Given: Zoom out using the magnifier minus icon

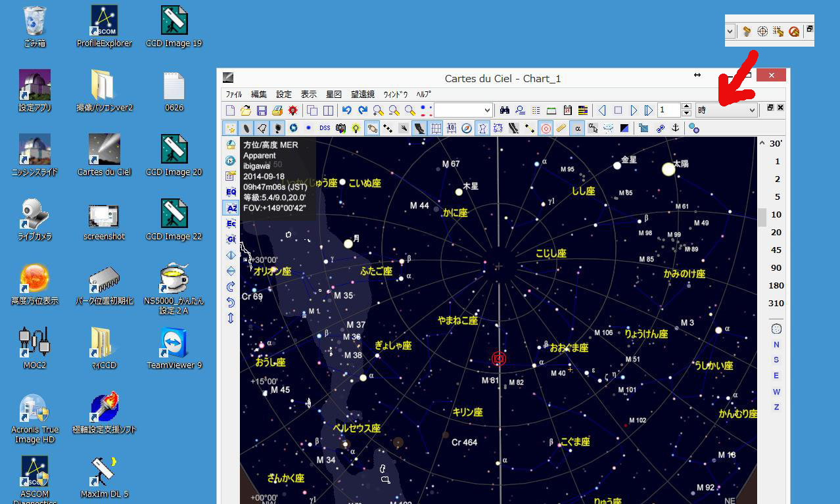Looking at the screenshot, I should pyautogui.click(x=394, y=110).
